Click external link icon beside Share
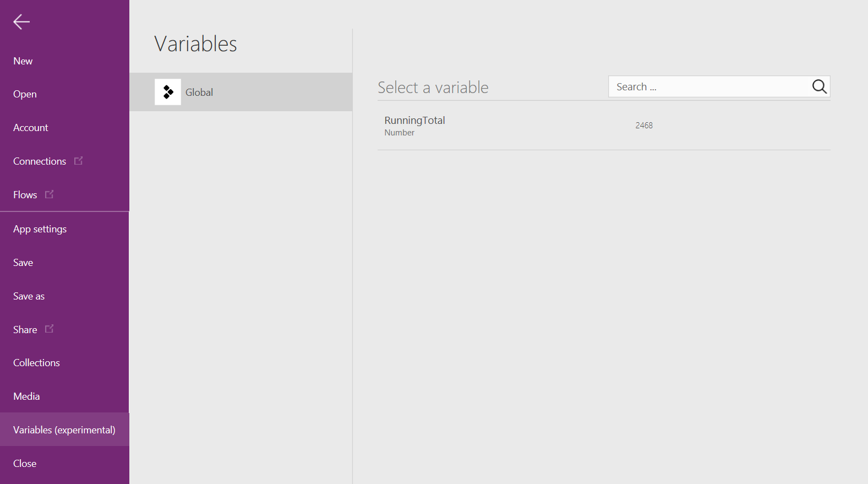The width and height of the screenshot is (868, 484). click(x=49, y=329)
